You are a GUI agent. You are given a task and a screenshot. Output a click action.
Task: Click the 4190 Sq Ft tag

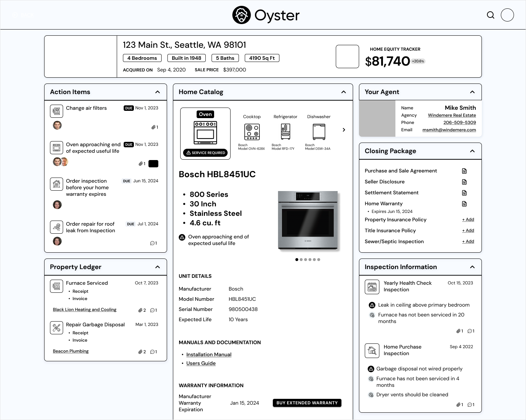coord(262,58)
